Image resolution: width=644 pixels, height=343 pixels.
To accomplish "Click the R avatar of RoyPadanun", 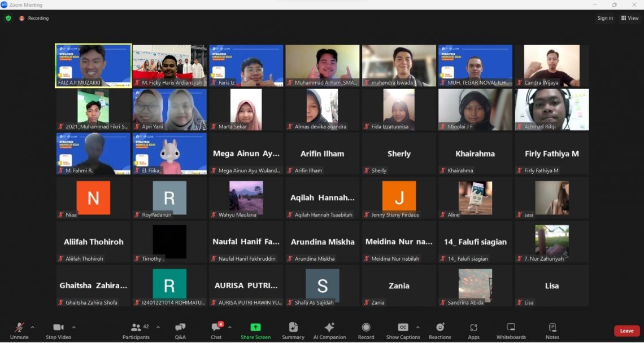I will pos(169,198).
